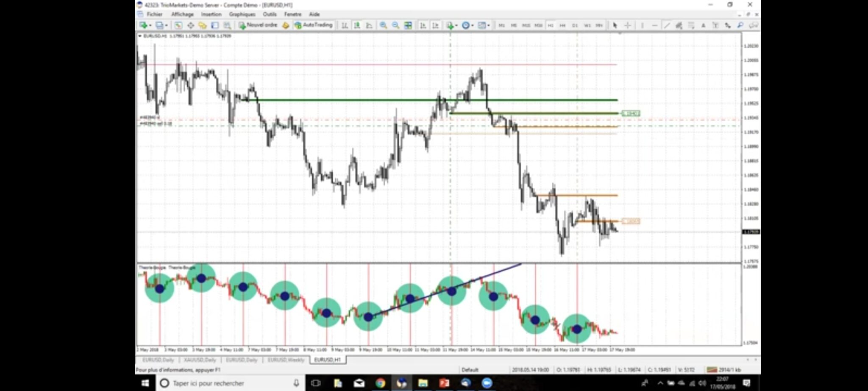Viewport: 868px width, 391px height.
Task: Select the M1 timeframe button
Action: (x=501, y=25)
